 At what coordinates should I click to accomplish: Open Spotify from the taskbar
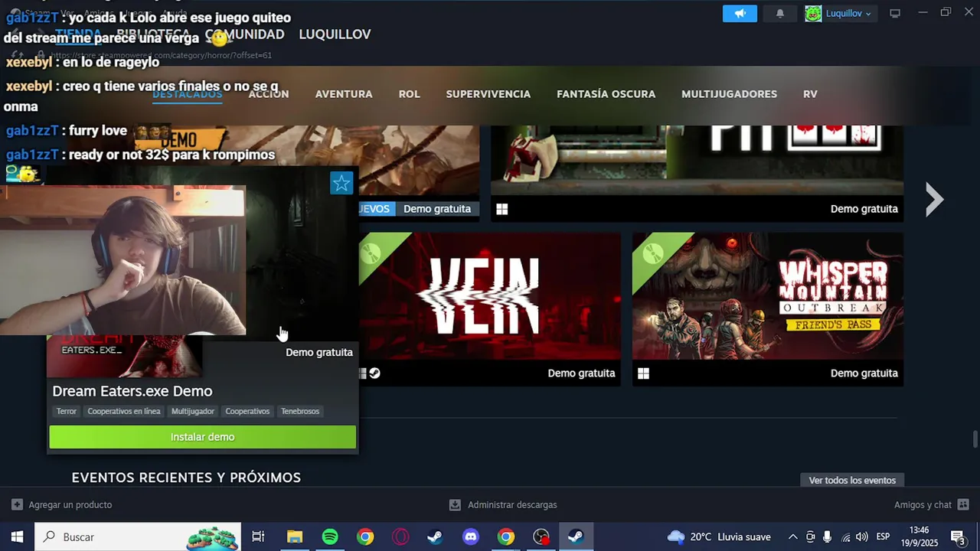(x=330, y=537)
